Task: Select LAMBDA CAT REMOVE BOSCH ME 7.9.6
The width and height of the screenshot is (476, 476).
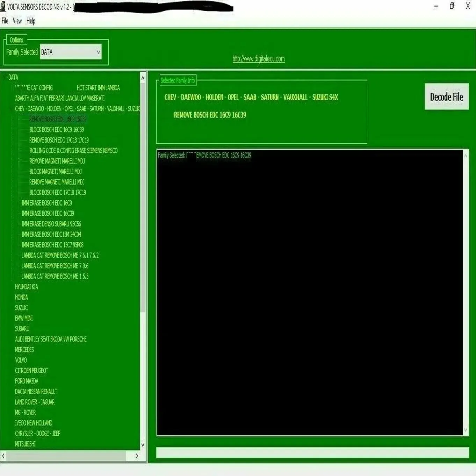Action: tap(55, 266)
